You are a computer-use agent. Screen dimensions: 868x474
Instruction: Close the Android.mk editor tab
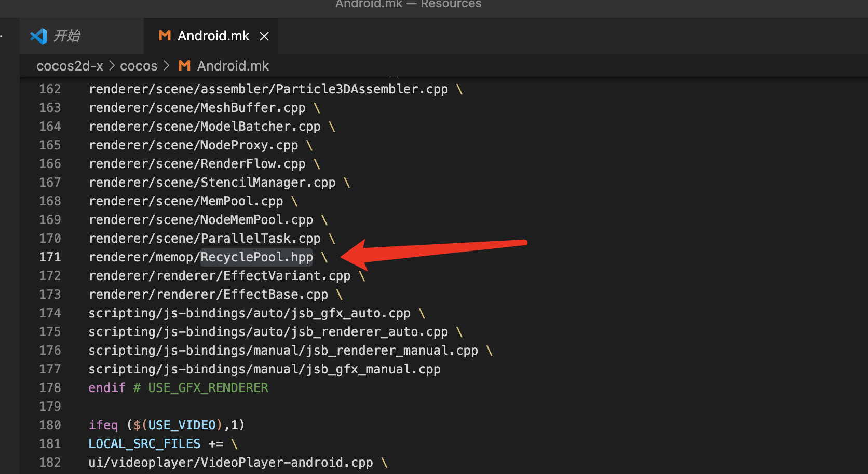(x=264, y=36)
